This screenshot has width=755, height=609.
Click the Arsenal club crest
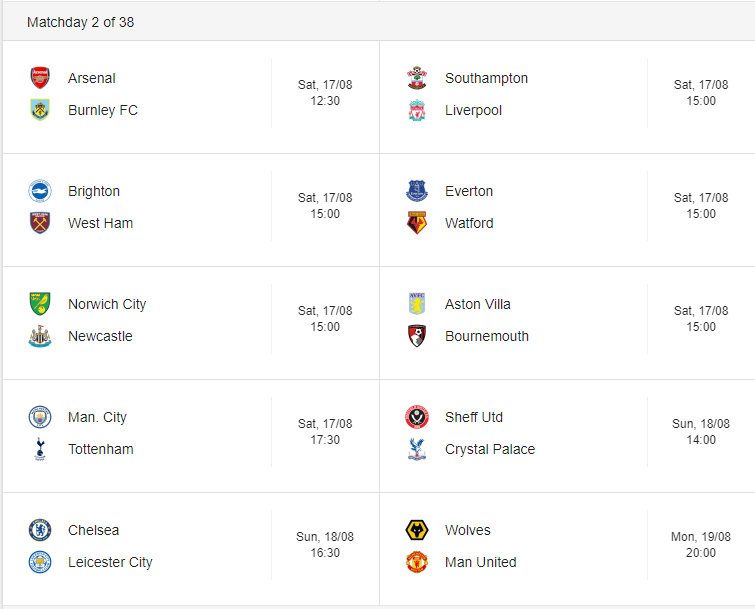click(40, 78)
